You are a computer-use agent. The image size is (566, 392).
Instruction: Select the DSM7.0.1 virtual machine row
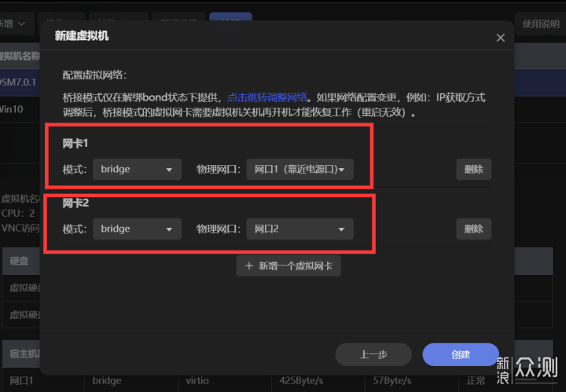(x=17, y=82)
